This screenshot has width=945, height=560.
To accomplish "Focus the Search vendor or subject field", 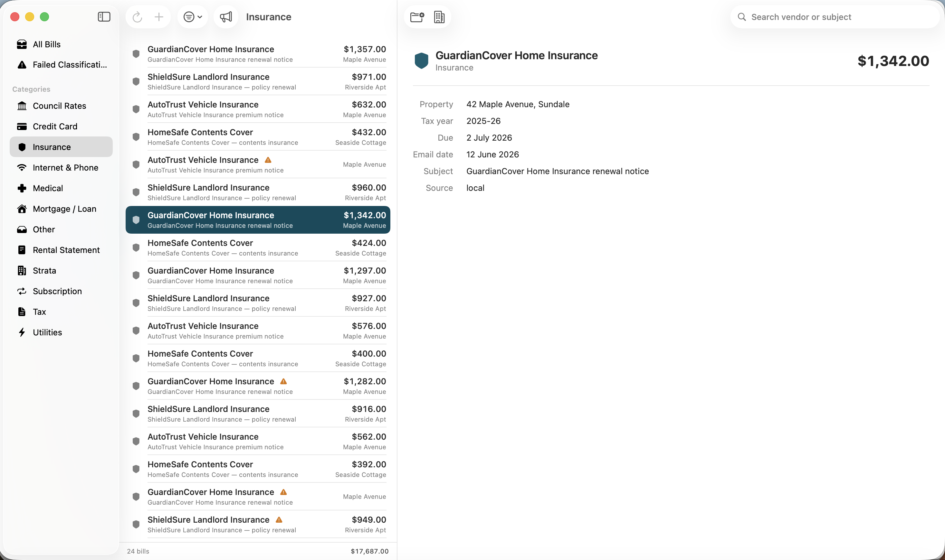I will tap(835, 17).
